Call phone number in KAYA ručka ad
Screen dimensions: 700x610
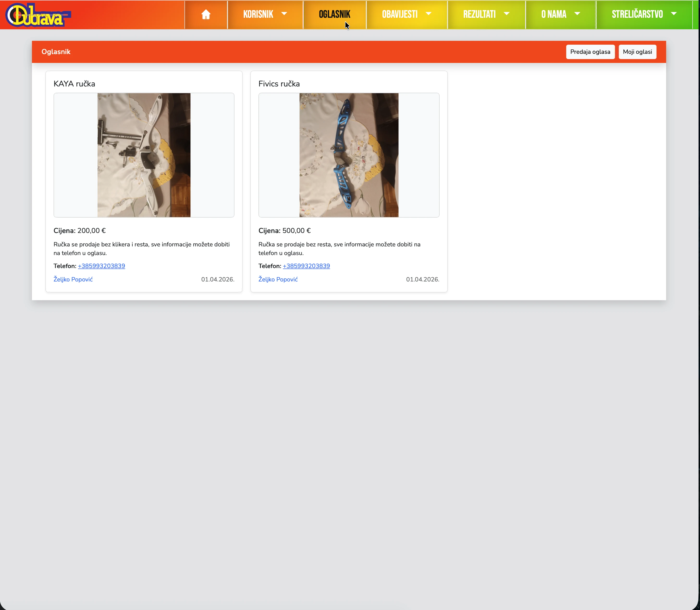101,266
